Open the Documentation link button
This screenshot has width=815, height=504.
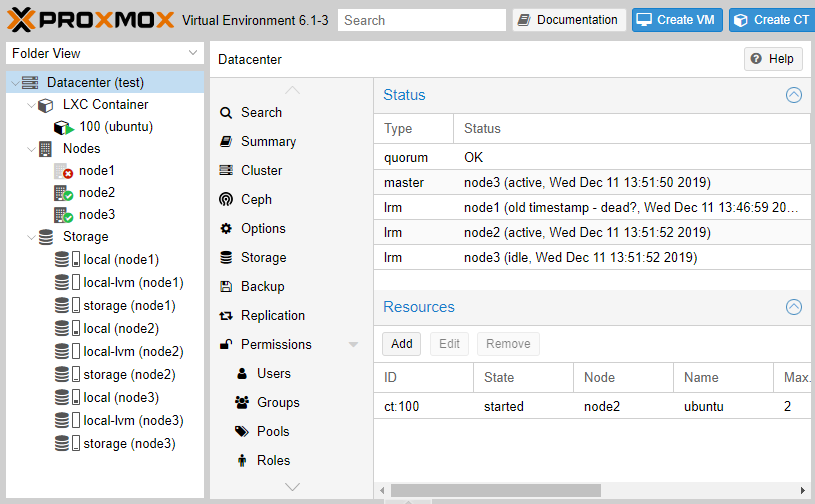(569, 20)
